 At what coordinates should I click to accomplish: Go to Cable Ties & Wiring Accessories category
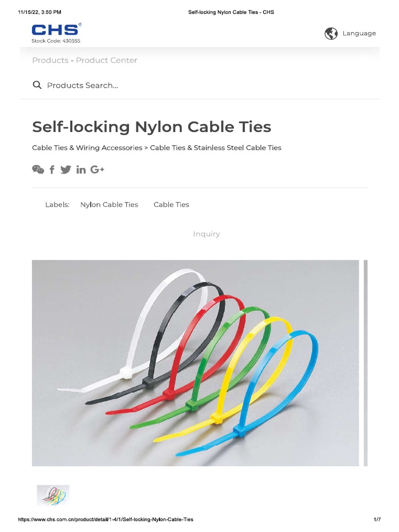(87, 148)
